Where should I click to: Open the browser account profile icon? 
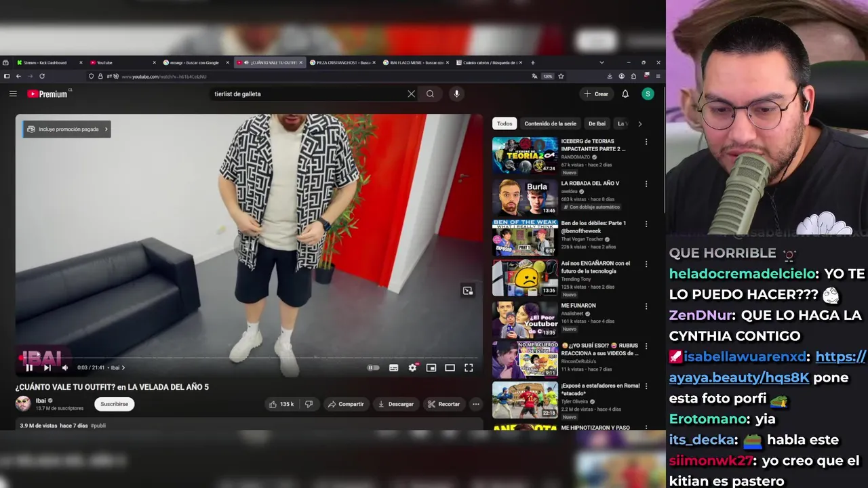(x=621, y=76)
